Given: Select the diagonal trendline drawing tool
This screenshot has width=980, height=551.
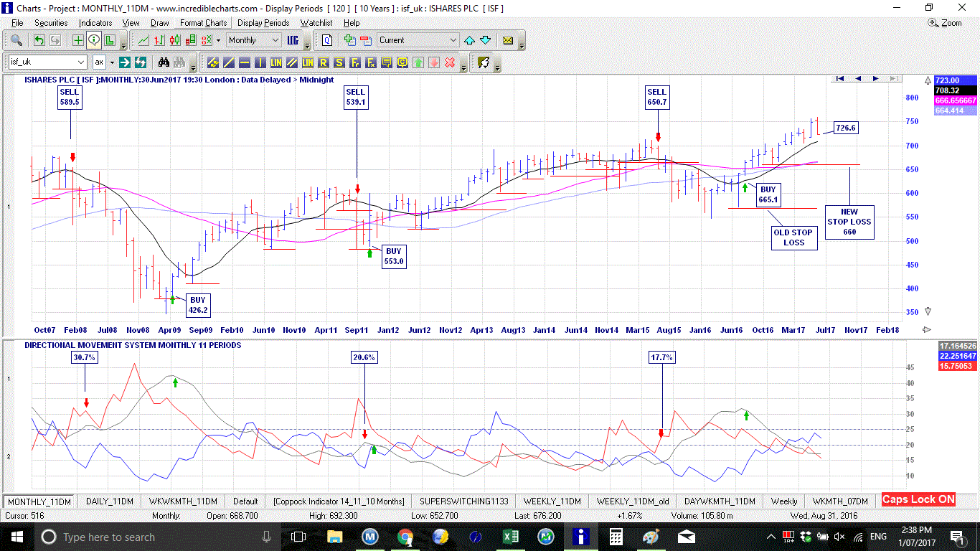Looking at the screenshot, I should tap(228, 62).
